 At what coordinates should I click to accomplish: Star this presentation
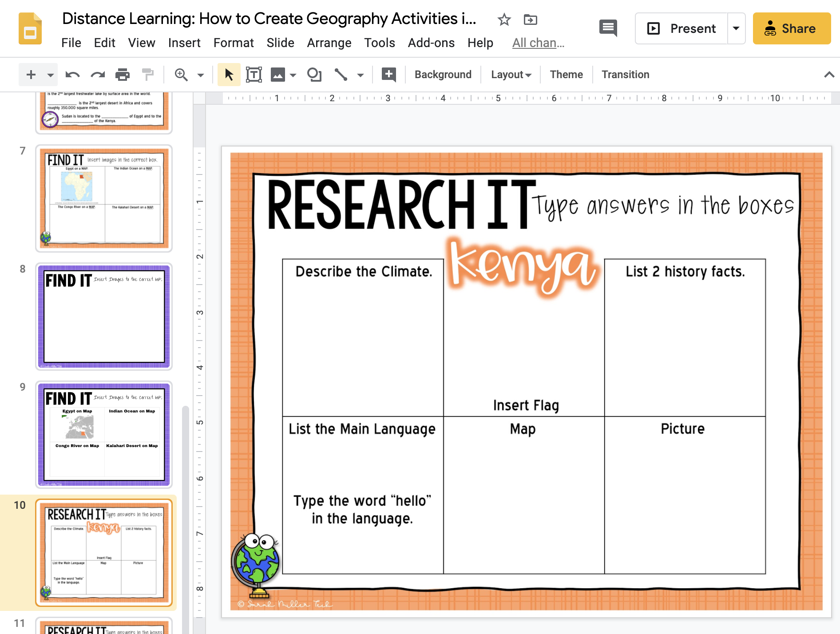click(504, 20)
